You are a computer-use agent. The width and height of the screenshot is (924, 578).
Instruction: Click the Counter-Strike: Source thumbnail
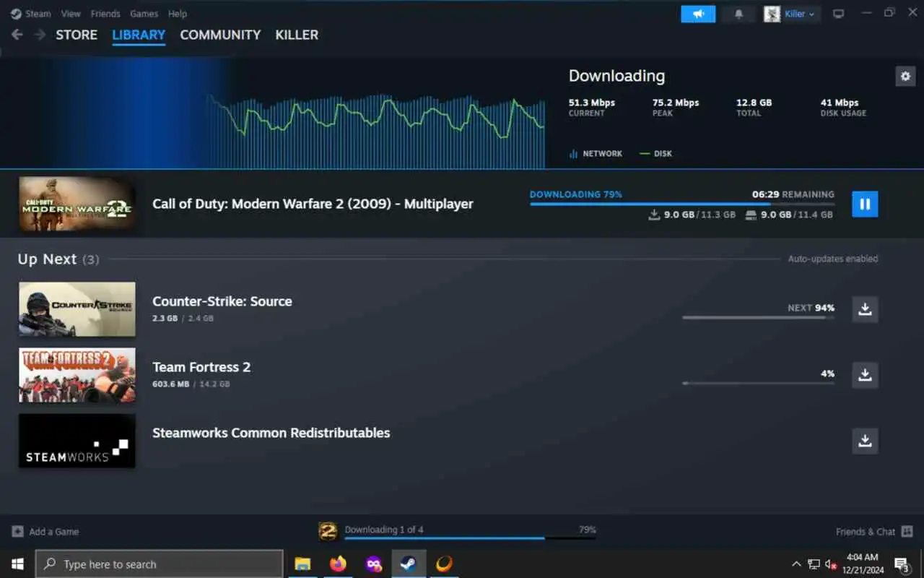[77, 309]
